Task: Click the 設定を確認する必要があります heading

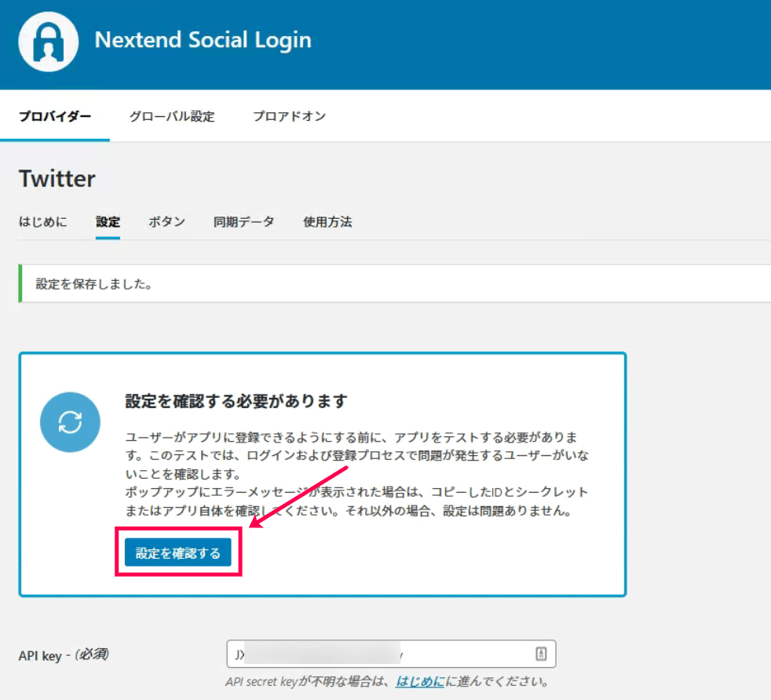Action: click(236, 401)
